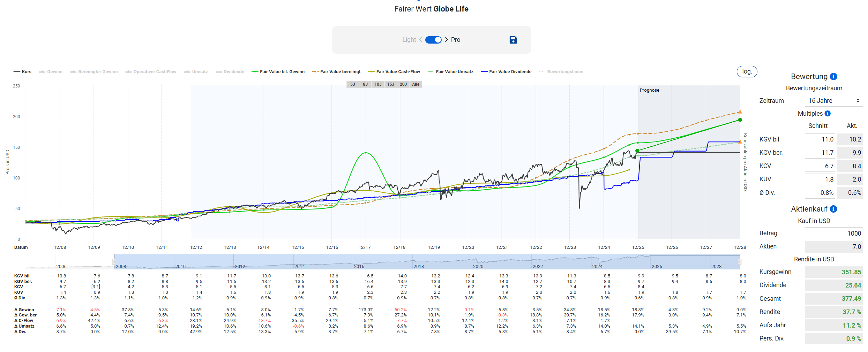Click the log. scale button
Screen dimensions: 868x352
coord(747,71)
